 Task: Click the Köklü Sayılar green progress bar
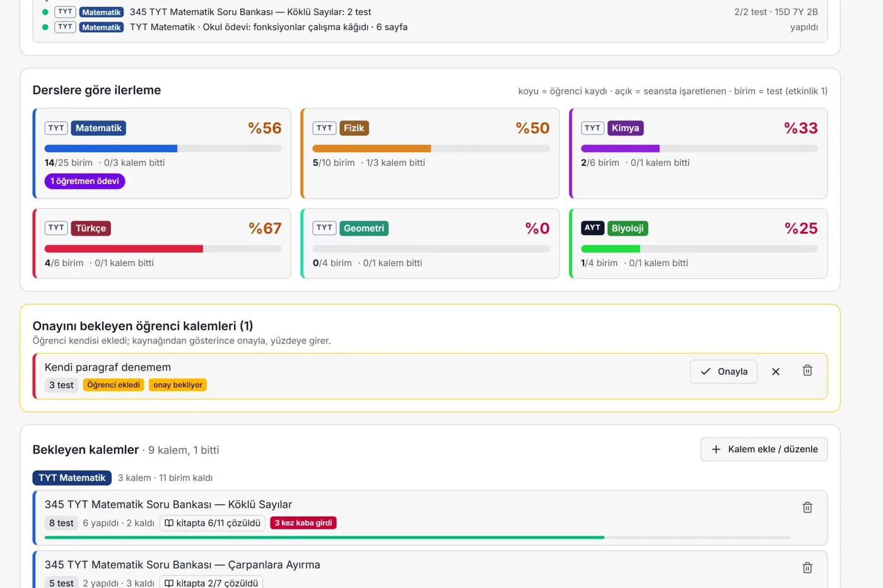(418, 538)
